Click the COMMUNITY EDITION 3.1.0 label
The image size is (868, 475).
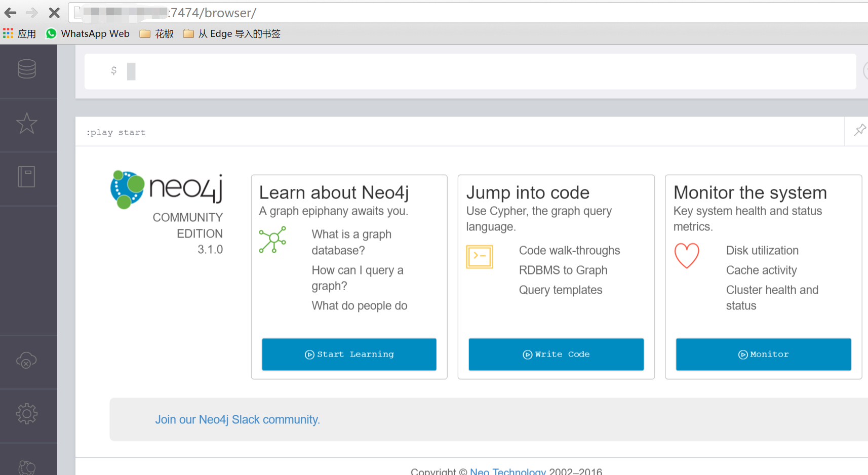[188, 233]
